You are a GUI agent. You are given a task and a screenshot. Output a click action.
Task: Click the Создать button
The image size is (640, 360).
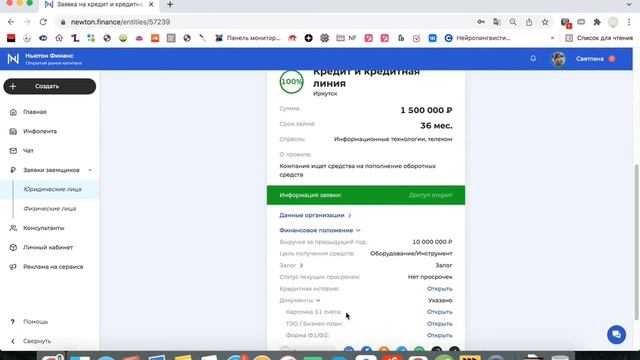[x=50, y=86]
